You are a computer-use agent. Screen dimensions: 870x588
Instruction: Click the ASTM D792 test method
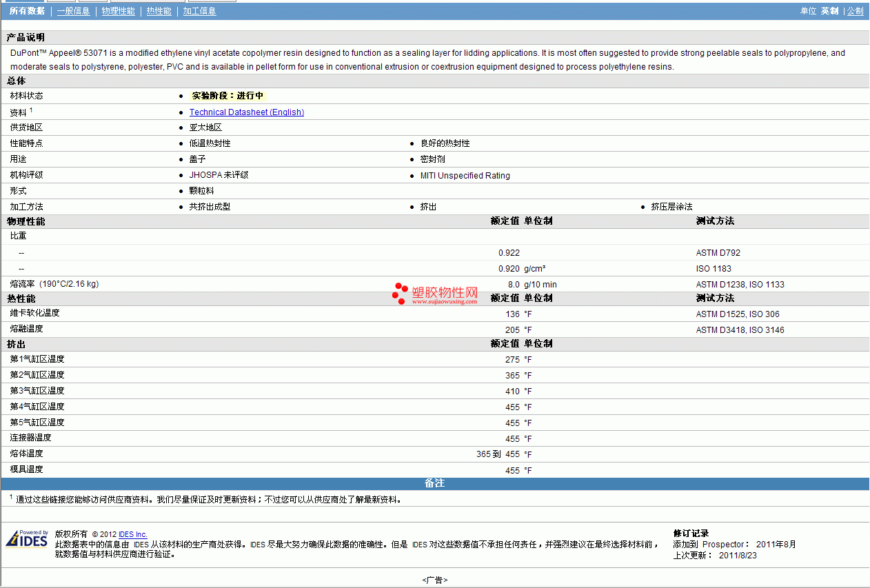(718, 253)
